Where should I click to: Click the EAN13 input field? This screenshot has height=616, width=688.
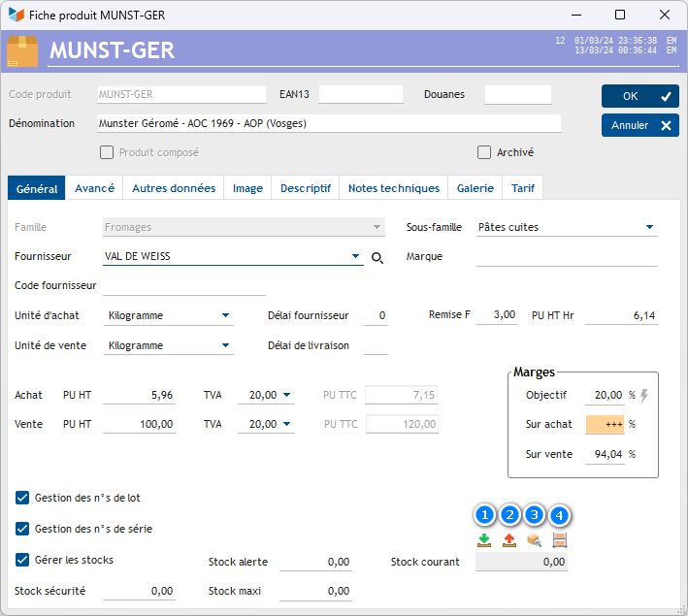360,95
